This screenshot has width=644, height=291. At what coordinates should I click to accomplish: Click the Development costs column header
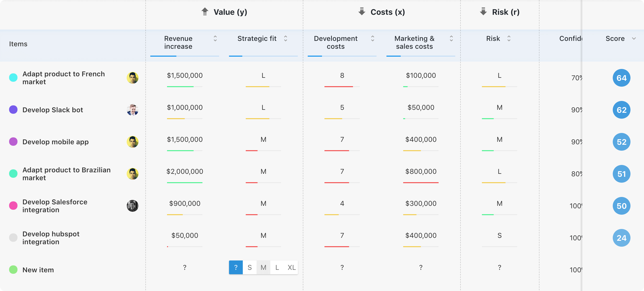tap(336, 43)
